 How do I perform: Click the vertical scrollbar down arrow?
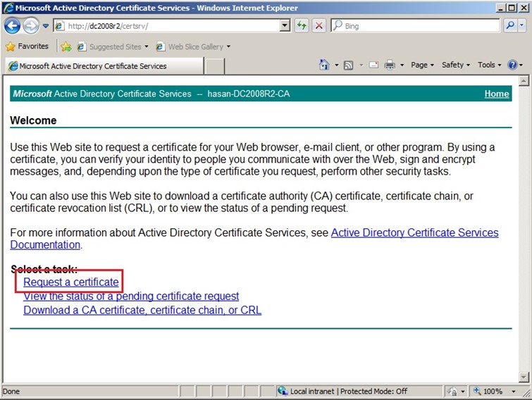(x=524, y=377)
